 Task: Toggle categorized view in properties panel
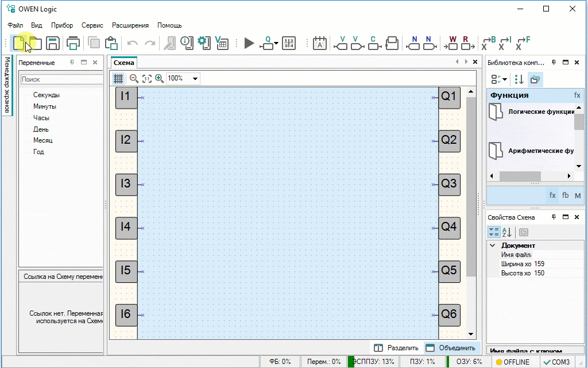point(494,232)
